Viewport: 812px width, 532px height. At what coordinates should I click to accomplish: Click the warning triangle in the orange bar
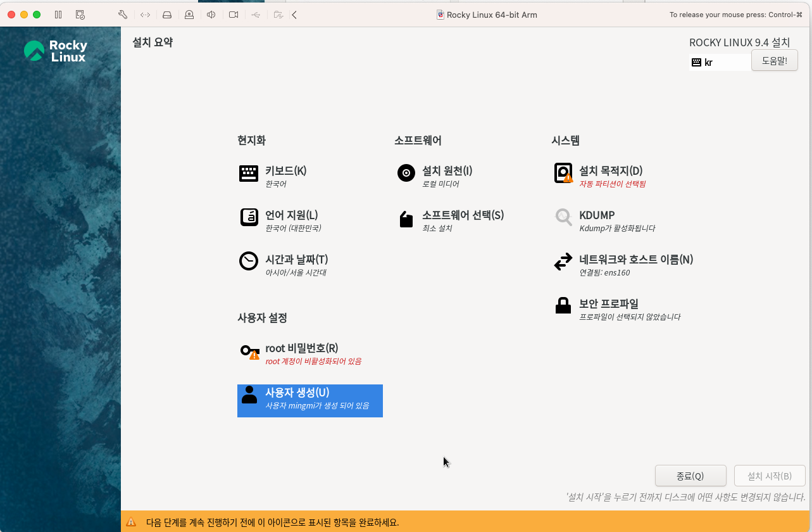[x=131, y=522]
